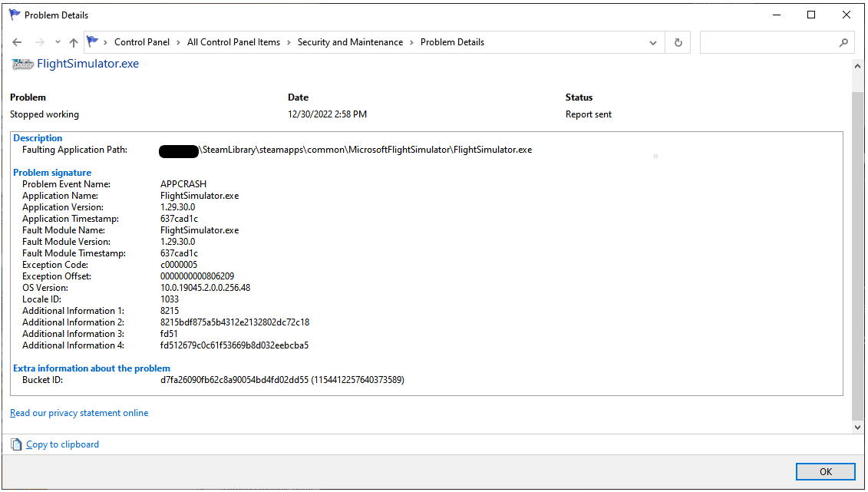The height and width of the screenshot is (492, 868).
Task: Go back with the back arrow
Action: (x=17, y=43)
